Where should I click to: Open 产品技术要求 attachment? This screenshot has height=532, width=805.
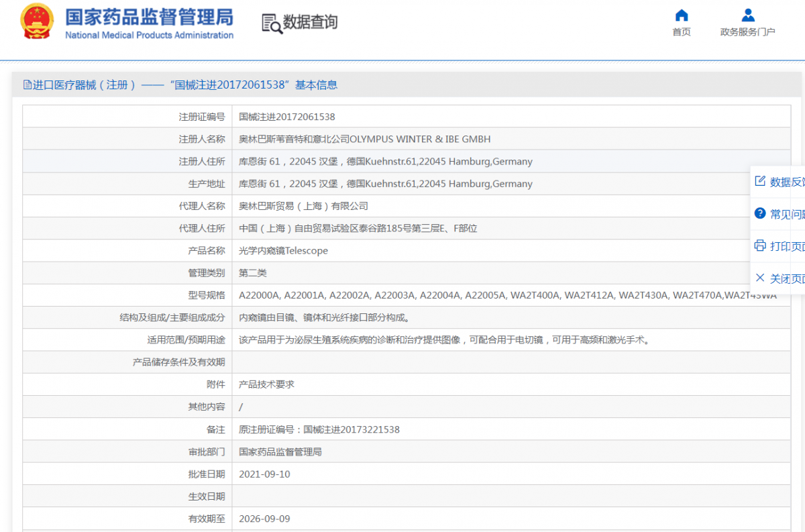pos(266,384)
